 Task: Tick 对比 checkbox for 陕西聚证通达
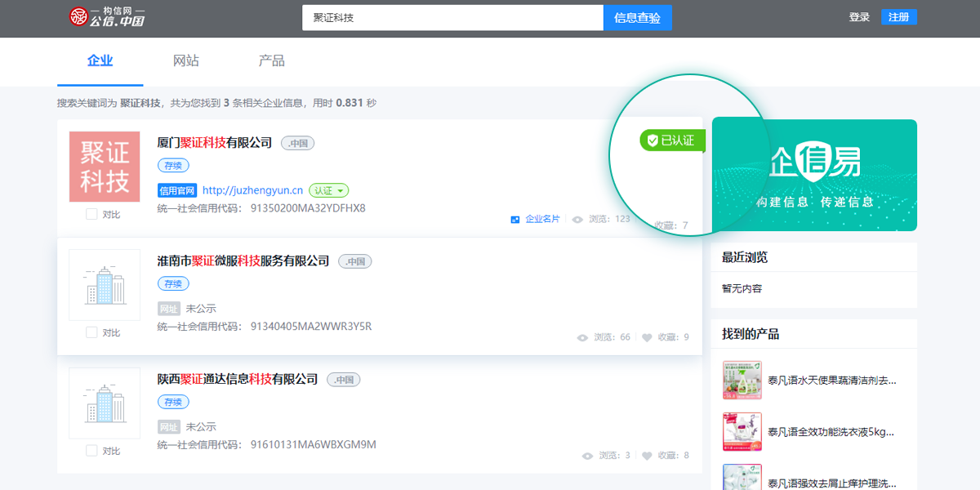click(x=91, y=451)
